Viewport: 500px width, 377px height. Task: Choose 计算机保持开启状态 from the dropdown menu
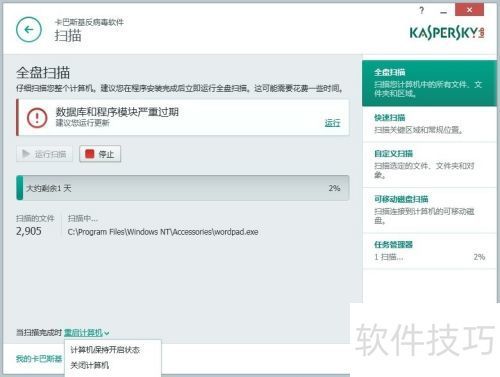105,350
